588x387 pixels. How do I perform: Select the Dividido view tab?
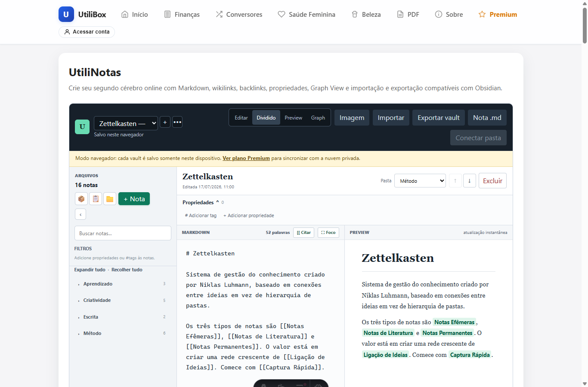(x=266, y=118)
